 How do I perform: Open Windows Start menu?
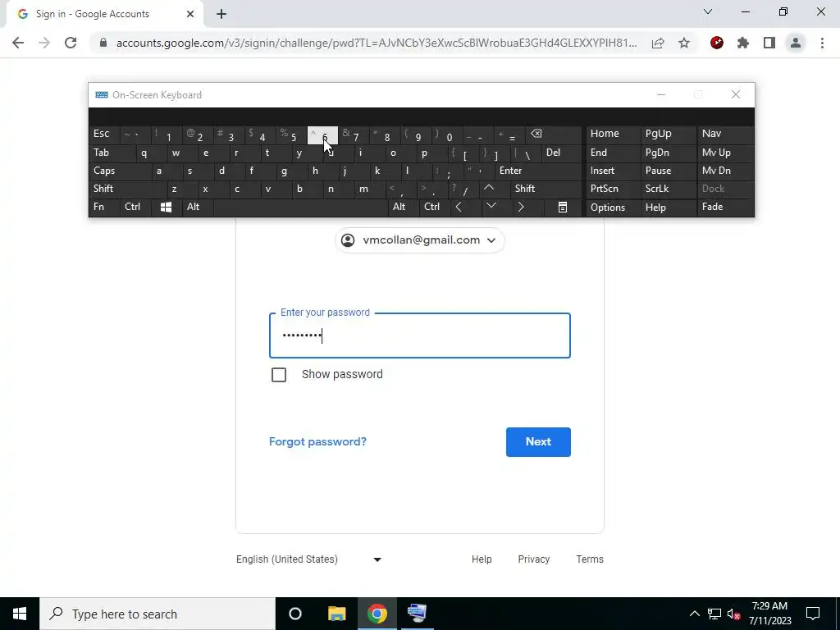tap(20, 614)
